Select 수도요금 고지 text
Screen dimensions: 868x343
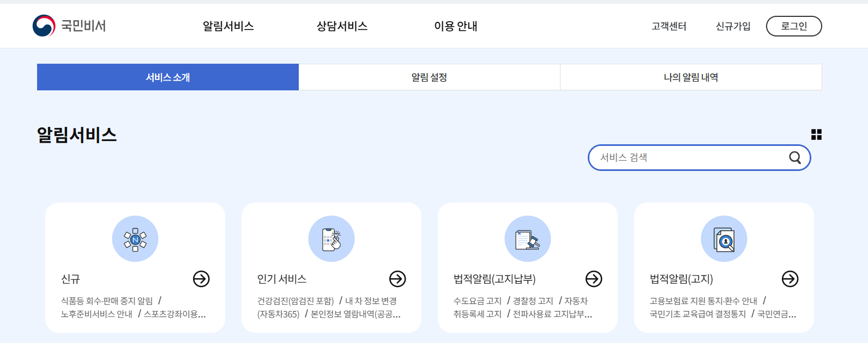tap(478, 301)
